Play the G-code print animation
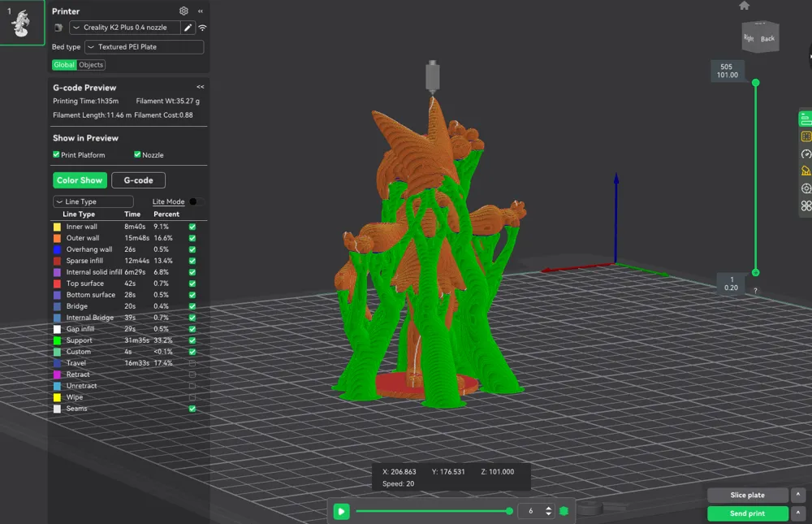The height and width of the screenshot is (524, 812). pyautogui.click(x=341, y=512)
